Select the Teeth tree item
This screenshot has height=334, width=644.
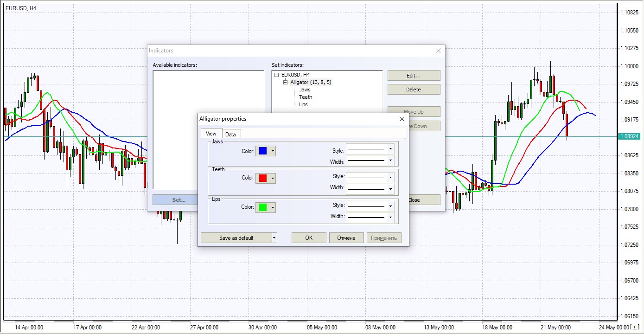(306, 97)
